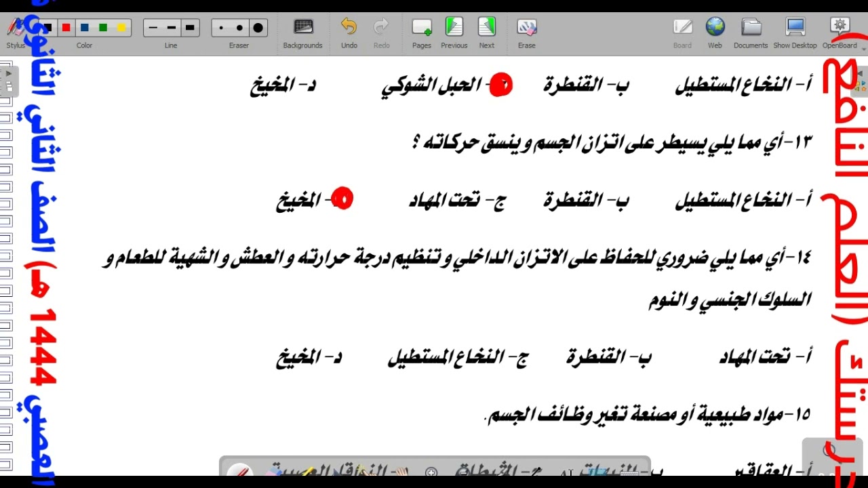
Task: Click option 'أ- النخاع المستطيل' in top row
Action: click(743, 85)
